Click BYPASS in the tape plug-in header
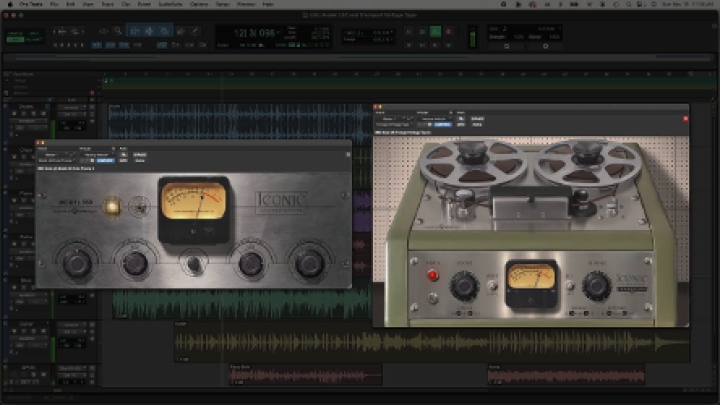Image resolution: width=720 pixels, height=405 pixels. (478, 118)
